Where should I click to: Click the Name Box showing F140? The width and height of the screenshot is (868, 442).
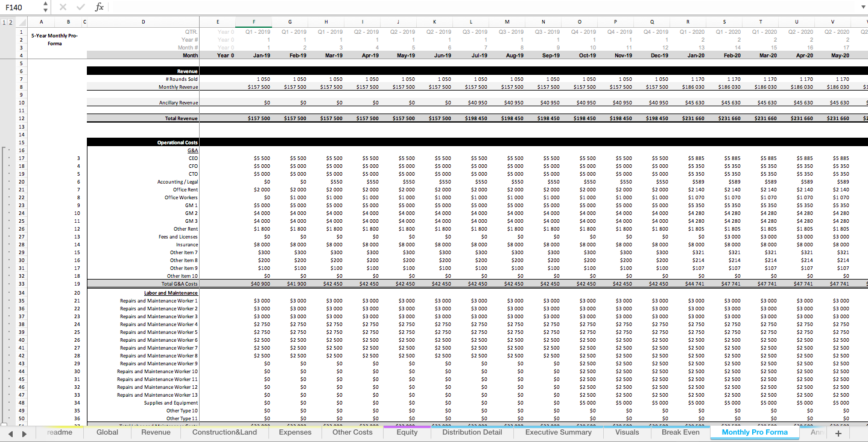tap(21, 7)
